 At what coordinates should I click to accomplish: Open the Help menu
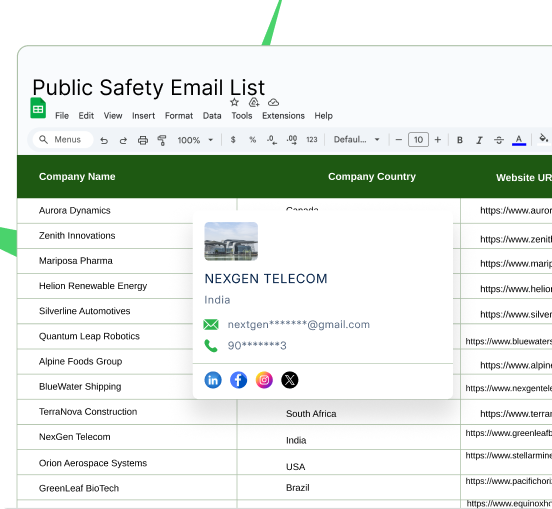point(324,116)
